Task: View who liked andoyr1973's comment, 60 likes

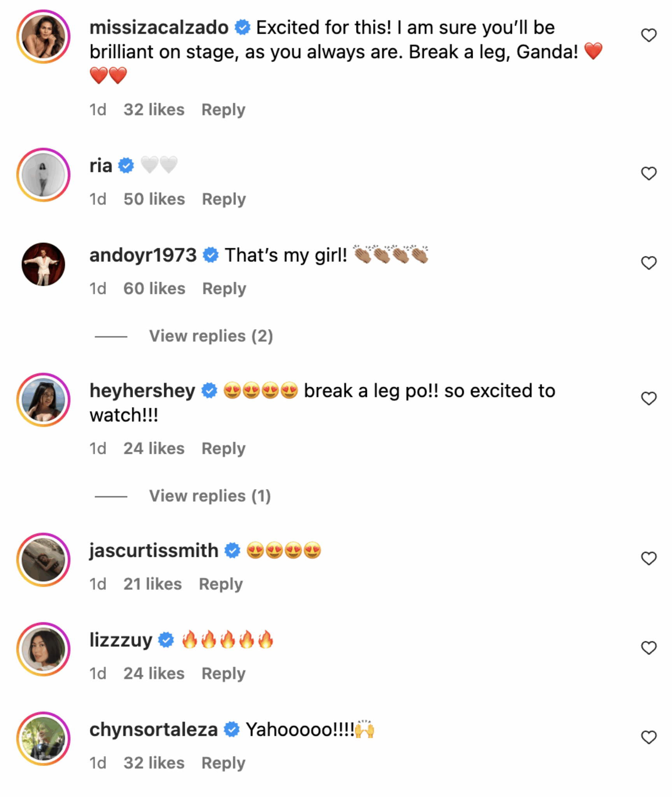Action: pos(154,289)
